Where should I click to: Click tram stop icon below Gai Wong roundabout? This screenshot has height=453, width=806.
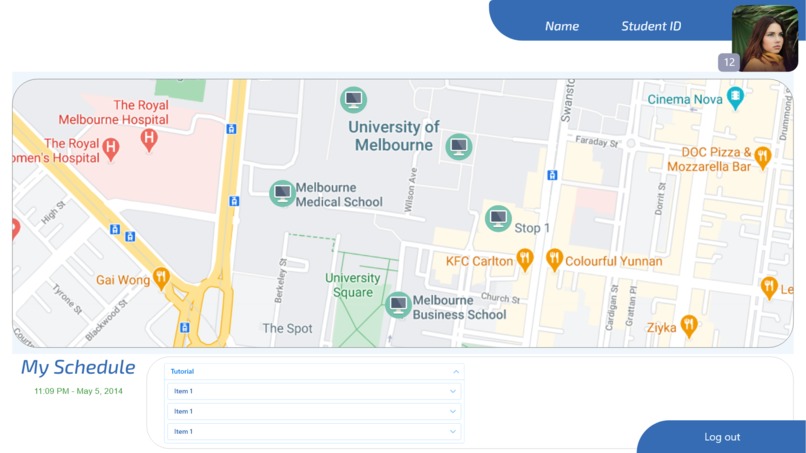click(185, 328)
